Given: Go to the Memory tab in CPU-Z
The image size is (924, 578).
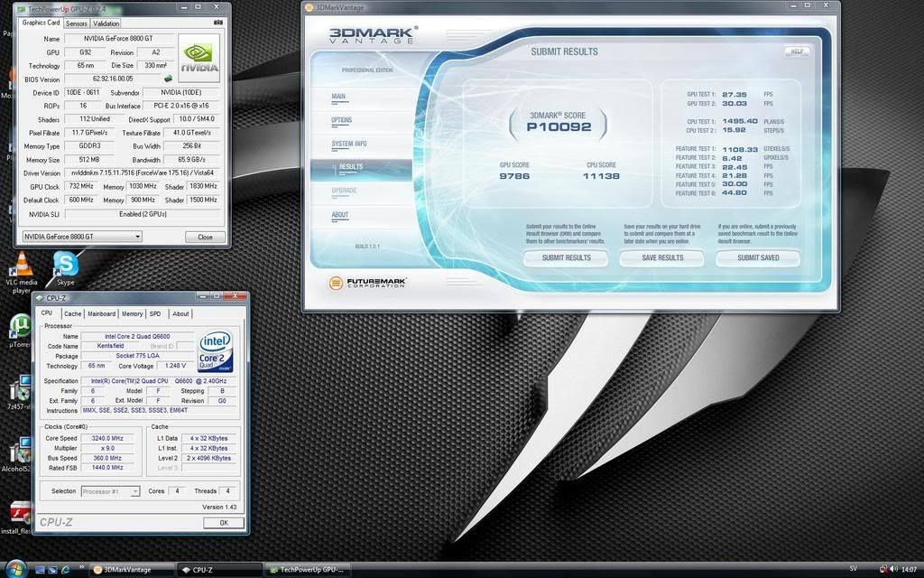Looking at the screenshot, I should 132,313.
